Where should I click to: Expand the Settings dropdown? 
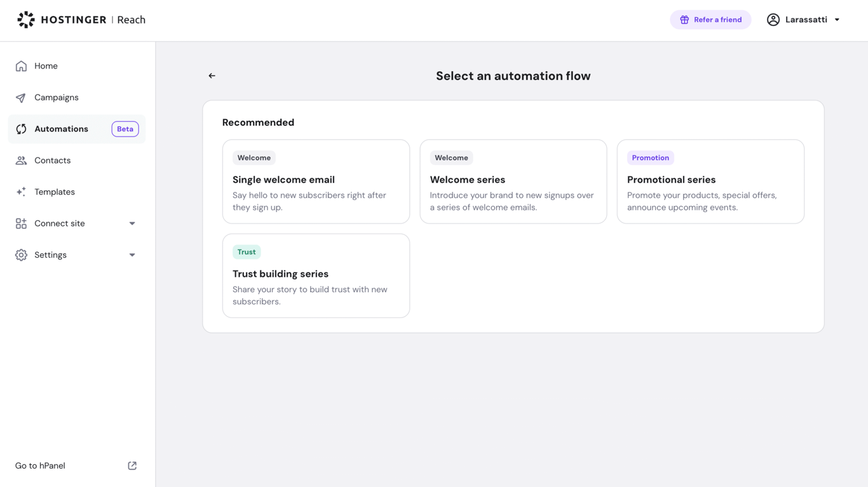pos(132,255)
